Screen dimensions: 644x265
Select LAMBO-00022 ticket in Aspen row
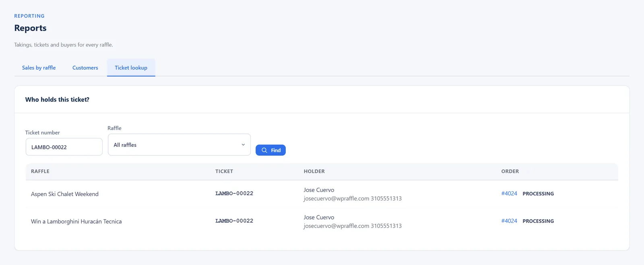(x=234, y=193)
